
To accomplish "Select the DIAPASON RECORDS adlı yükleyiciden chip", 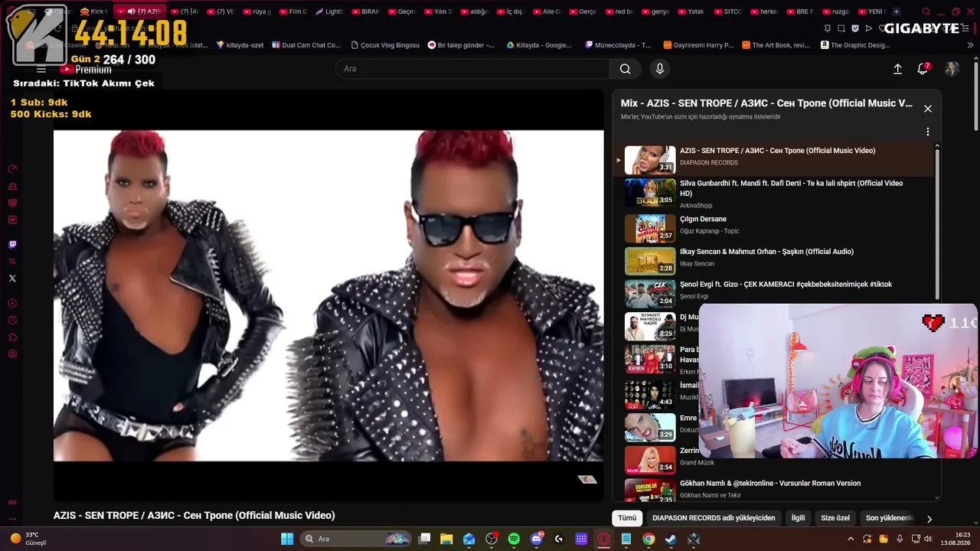I will click(x=714, y=518).
